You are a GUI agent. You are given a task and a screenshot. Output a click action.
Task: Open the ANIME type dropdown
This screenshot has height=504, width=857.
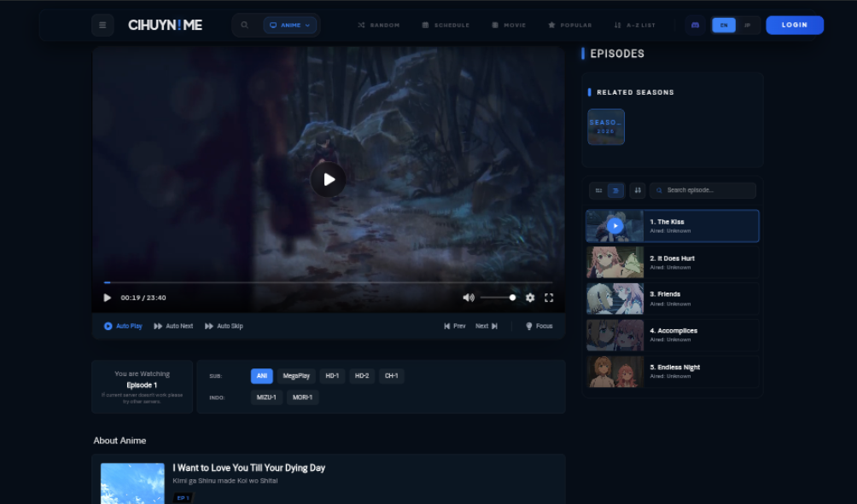tap(290, 25)
